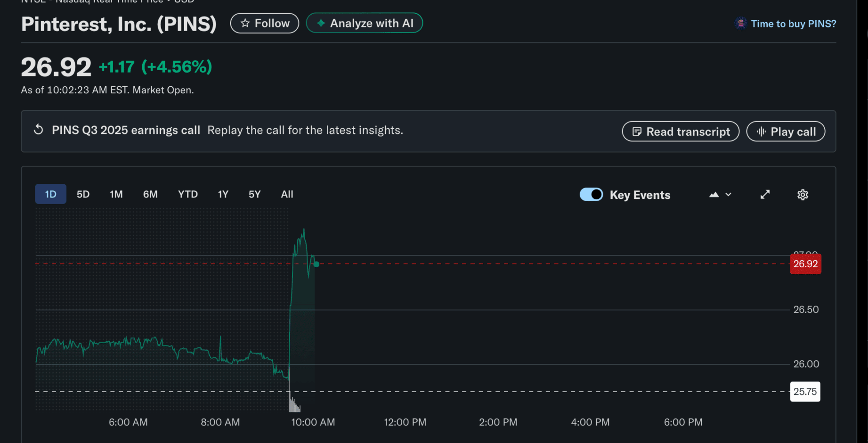Open Analyze with AI

point(364,24)
